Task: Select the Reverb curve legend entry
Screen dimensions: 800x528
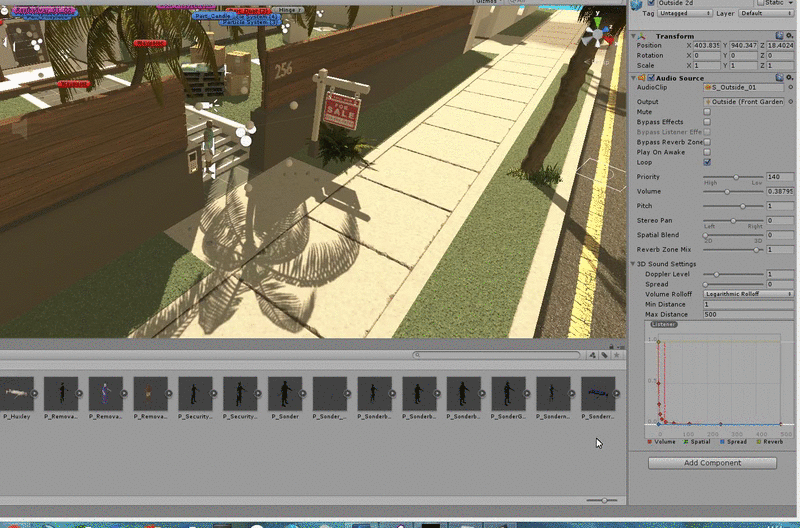Action: [x=770, y=442]
